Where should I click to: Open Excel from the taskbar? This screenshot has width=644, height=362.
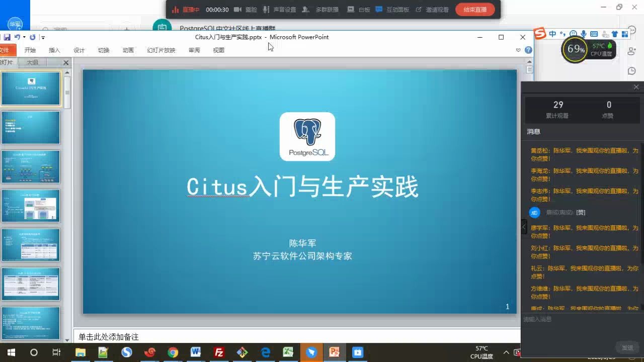coord(288,352)
